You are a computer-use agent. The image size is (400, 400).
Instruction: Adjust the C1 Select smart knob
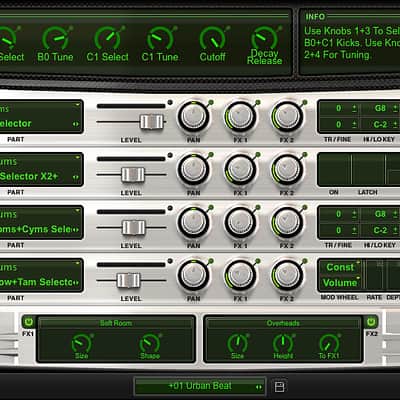pyautogui.click(x=107, y=39)
